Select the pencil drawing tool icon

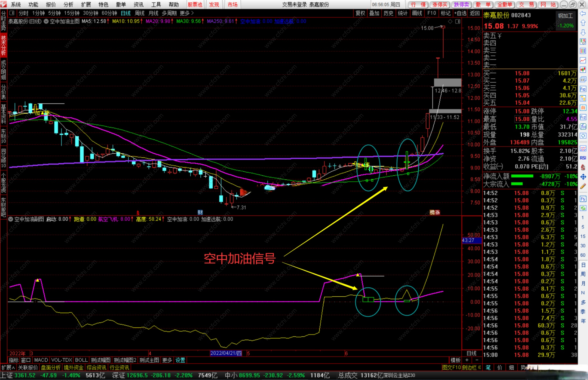point(583,186)
